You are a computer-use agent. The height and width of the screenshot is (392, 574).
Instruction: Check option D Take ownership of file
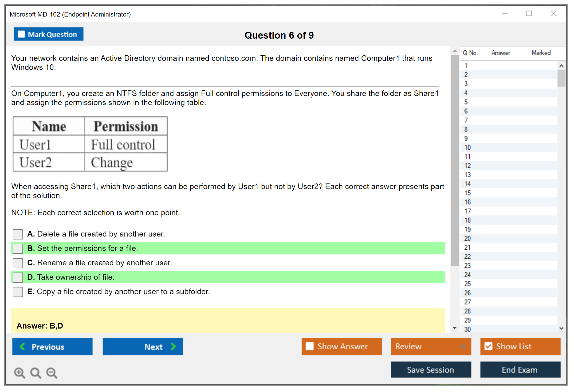tap(18, 277)
